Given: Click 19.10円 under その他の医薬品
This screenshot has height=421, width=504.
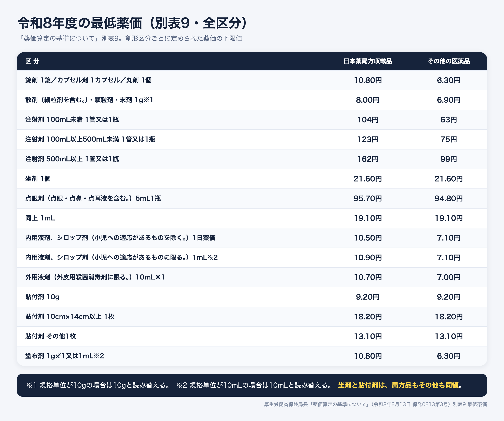Looking at the screenshot, I should (449, 218).
